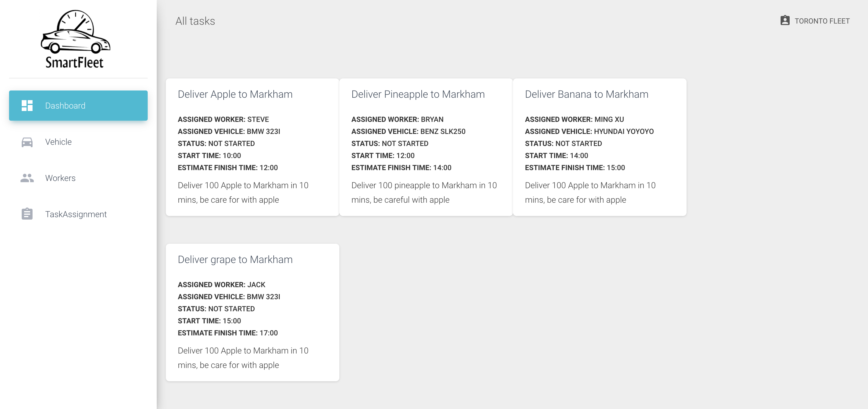This screenshot has height=409, width=868.
Task: Click the Banana card description text
Action: pyautogui.click(x=590, y=192)
